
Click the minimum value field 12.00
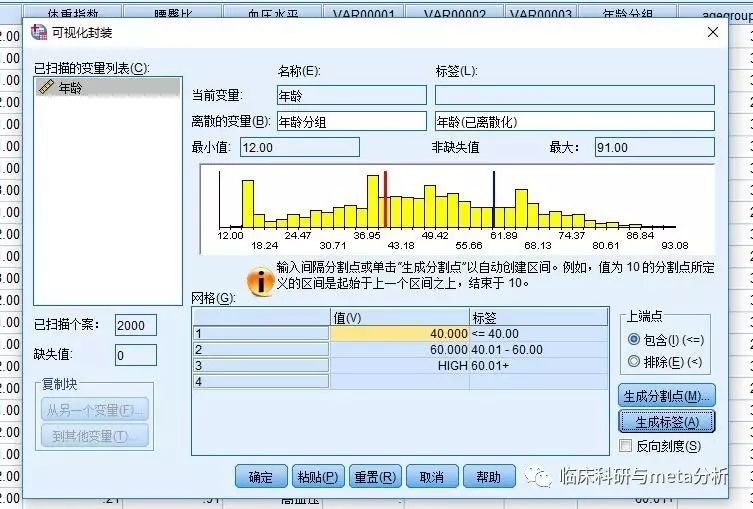300,147
